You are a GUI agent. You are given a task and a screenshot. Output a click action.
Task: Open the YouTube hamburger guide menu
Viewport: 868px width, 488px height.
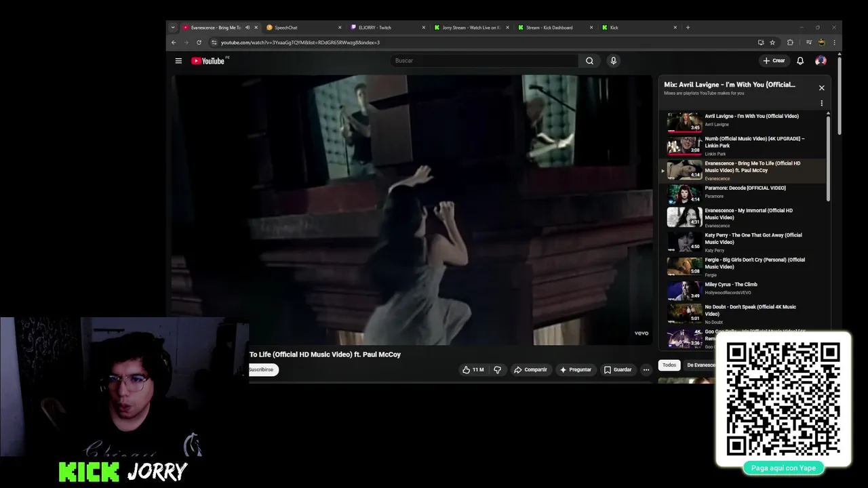(178, 61)
